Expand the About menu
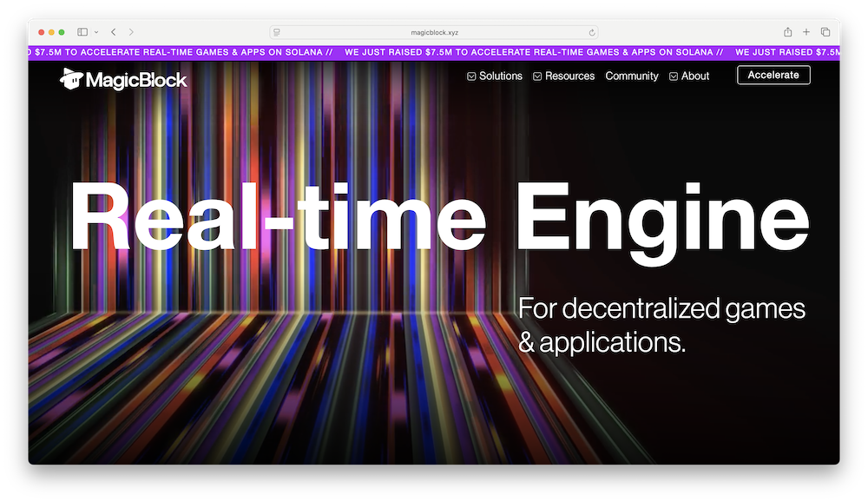The image size is (868, 502). coord(688,76)
